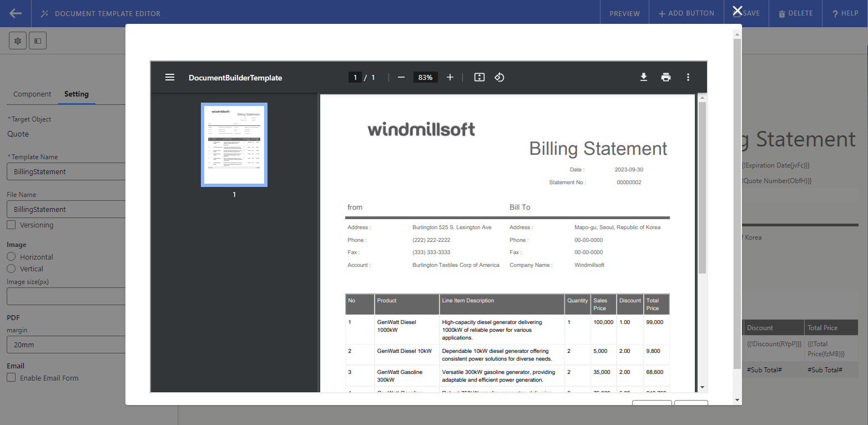
Task: Close the preview modal dialog
Action: [737, 11]
